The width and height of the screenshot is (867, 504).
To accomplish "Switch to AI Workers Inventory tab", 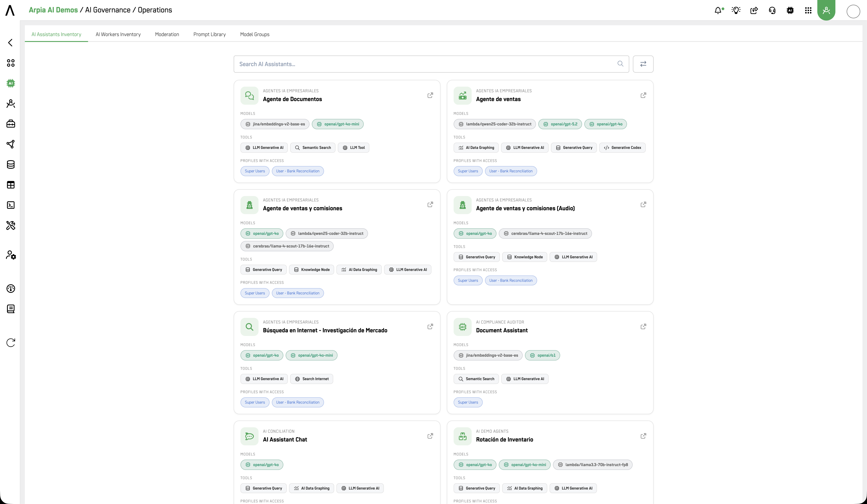I will [x=118, y=34].
